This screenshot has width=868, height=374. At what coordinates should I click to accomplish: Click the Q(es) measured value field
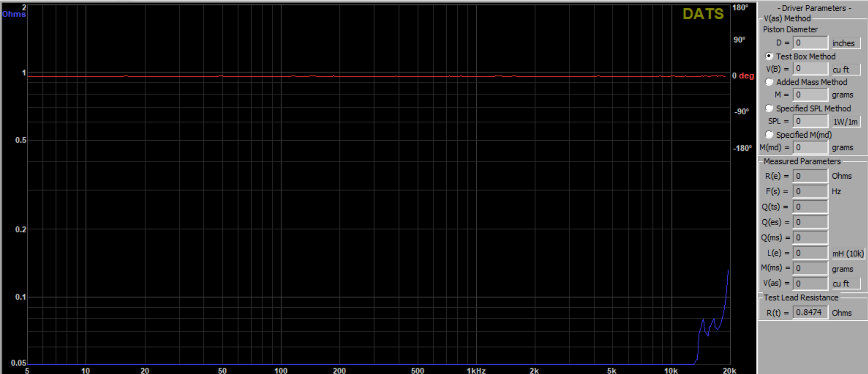[x=810, y=222]
